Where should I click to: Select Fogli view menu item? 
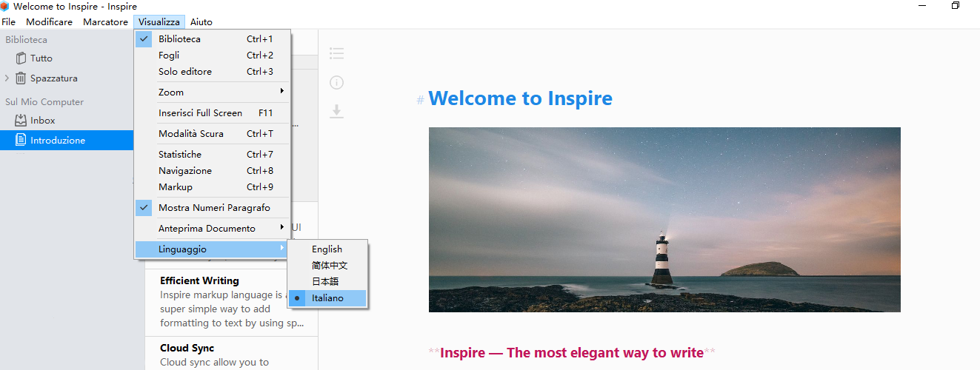click(213, 55)
